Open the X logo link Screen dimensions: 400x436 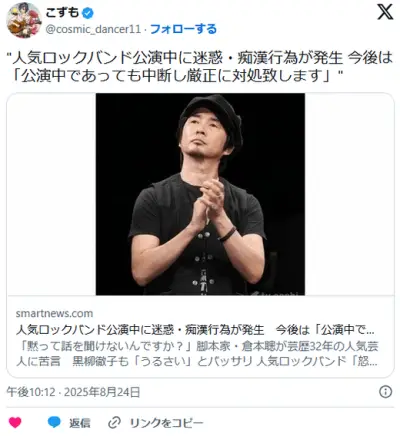click(385, 13)
